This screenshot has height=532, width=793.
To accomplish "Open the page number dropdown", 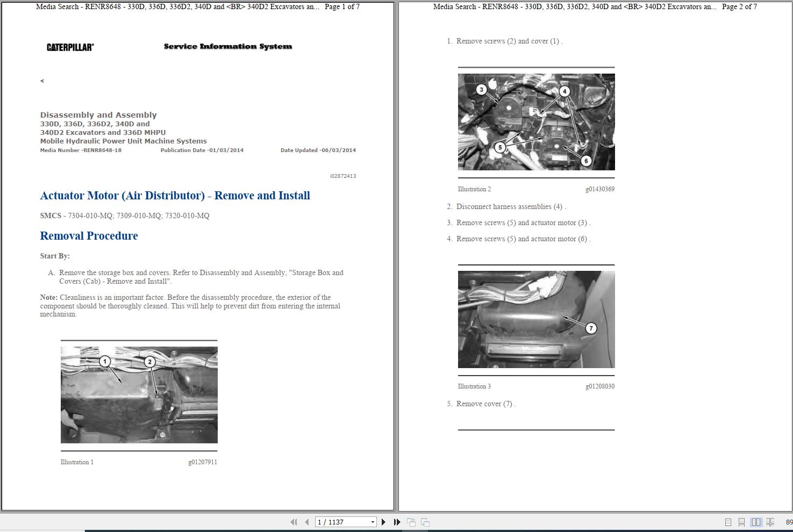I will pos(373,521).
